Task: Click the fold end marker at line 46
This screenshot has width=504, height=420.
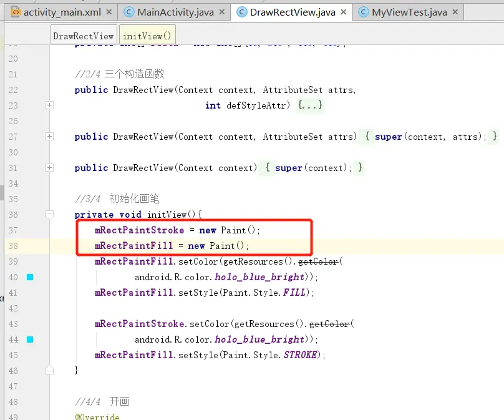Action: (x=49, y=370)
